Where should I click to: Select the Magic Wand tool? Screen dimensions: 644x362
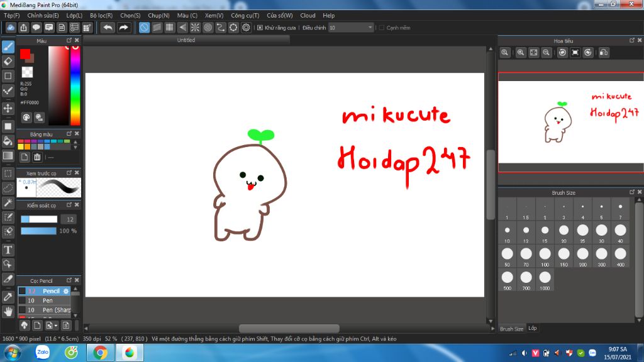(x=8, y=202)
